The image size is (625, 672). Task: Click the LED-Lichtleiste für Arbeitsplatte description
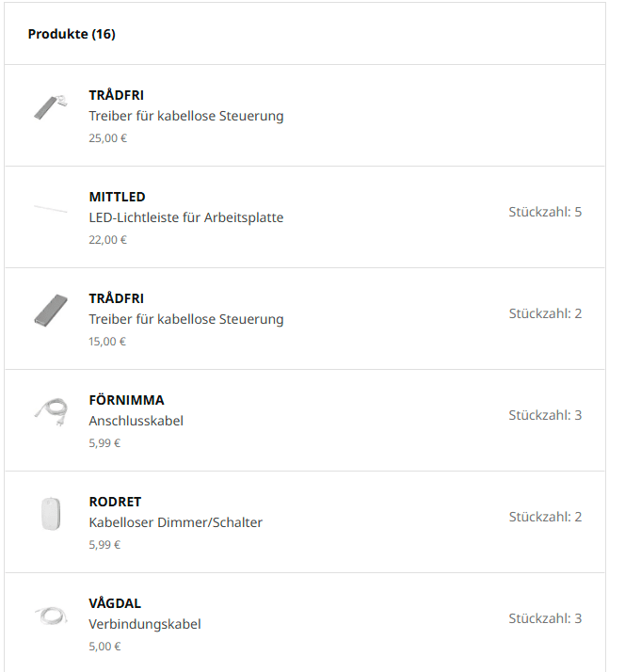[186, 217]
